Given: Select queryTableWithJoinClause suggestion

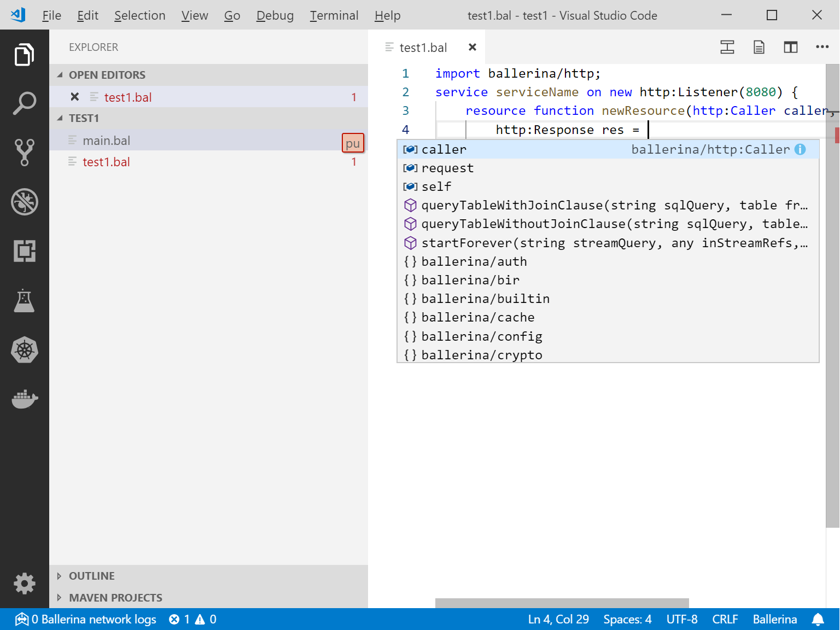Looking at the screenshot, I should pyautogui.click(x=608, y=205).
